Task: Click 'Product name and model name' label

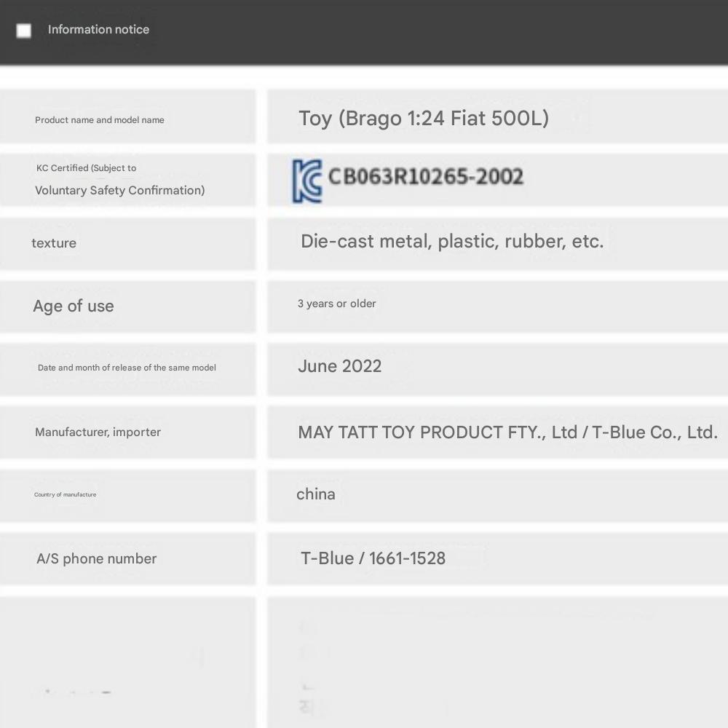Action: pos(99,120)
